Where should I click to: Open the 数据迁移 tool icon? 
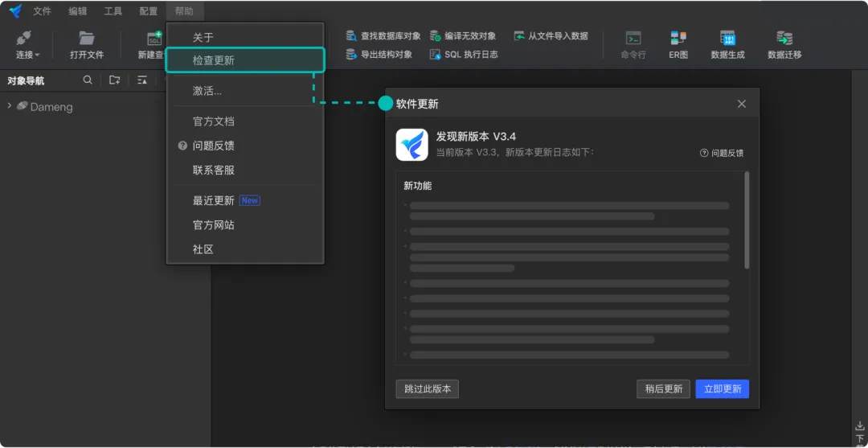(x=784, y=38)
